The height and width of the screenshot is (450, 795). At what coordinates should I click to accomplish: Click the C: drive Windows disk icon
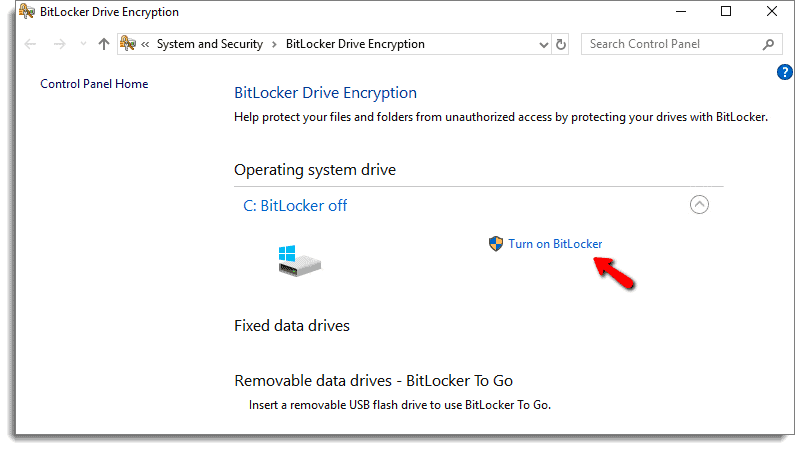click(299, 260)
